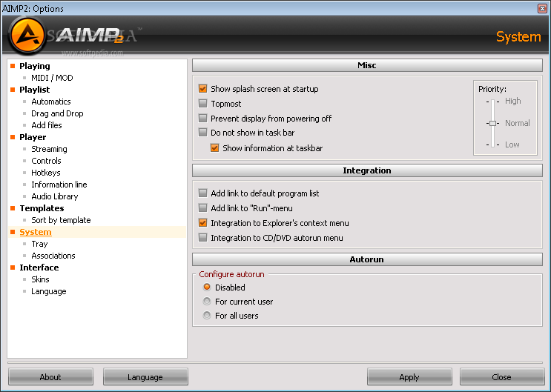Select Automatics under Playlist
This screenshot has width=551, height=392.
tap(51, 102)
